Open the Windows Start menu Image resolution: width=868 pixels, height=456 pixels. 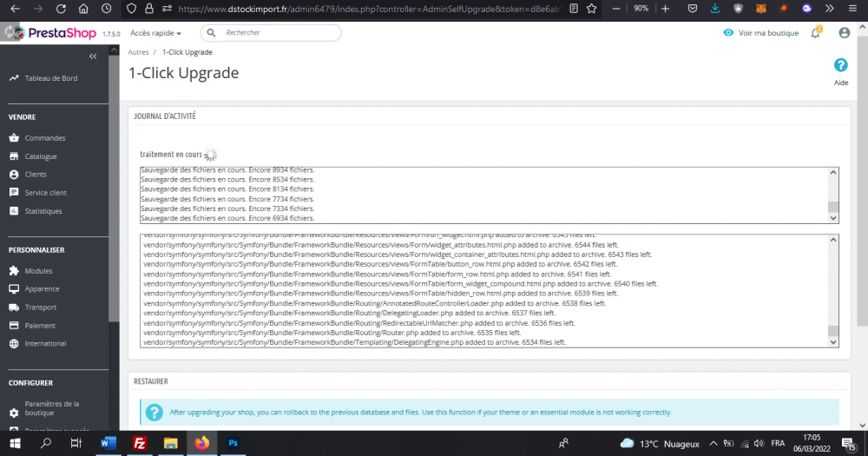pyautogui.click(x=15, y=443)
